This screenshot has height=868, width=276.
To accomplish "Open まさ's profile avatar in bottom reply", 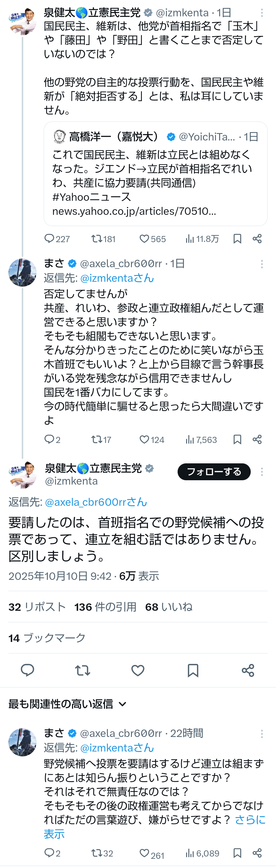I will pyautogui.click(x=22, y=742).
